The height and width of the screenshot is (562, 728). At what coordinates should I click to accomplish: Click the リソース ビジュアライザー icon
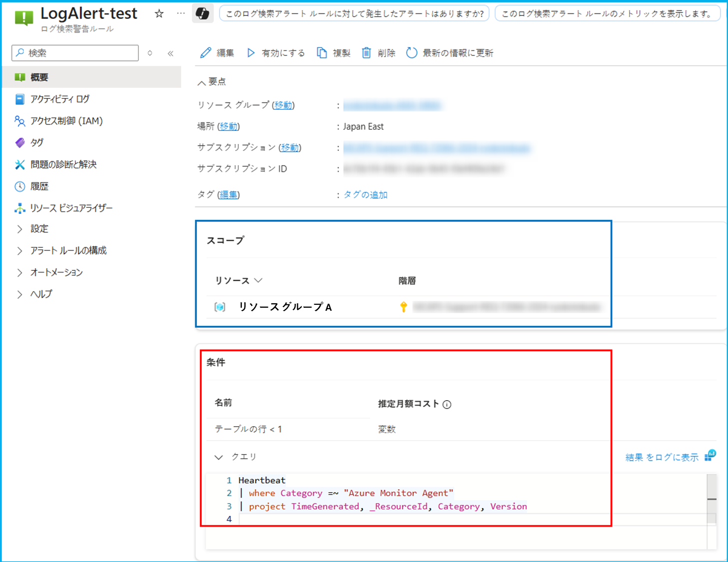(x=20, y=208)
